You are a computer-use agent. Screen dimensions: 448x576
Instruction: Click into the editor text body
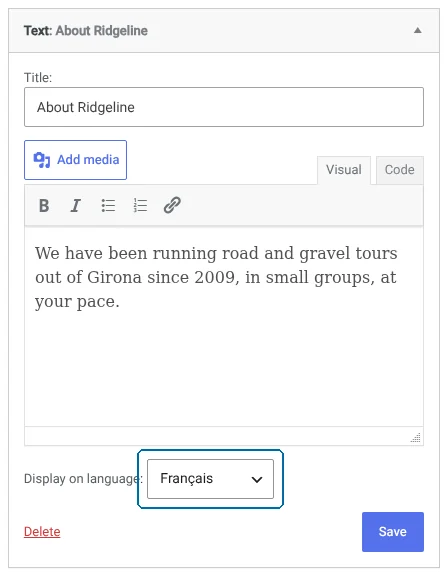224,327
